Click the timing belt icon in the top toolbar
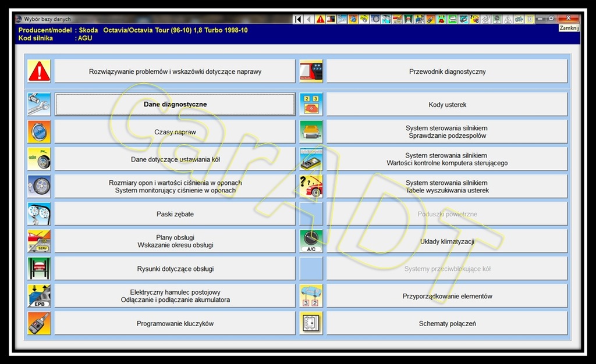Screen dimensions: 596x364 pyautogui.click(x=386, y=19)
